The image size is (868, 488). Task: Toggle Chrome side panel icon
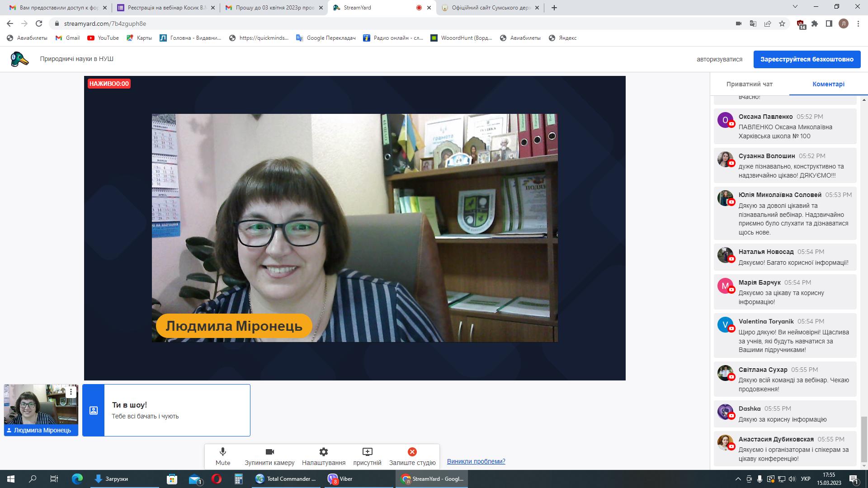tap(829, 23)
